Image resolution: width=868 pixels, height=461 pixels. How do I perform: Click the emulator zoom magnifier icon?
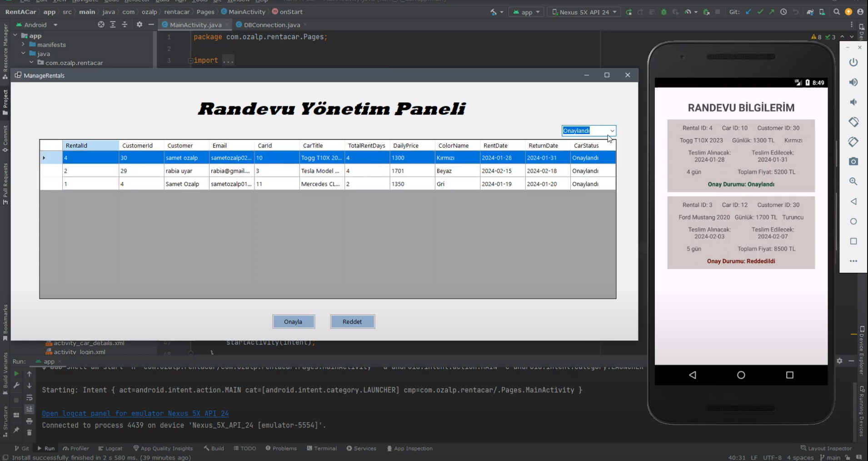tap(853, 181)
